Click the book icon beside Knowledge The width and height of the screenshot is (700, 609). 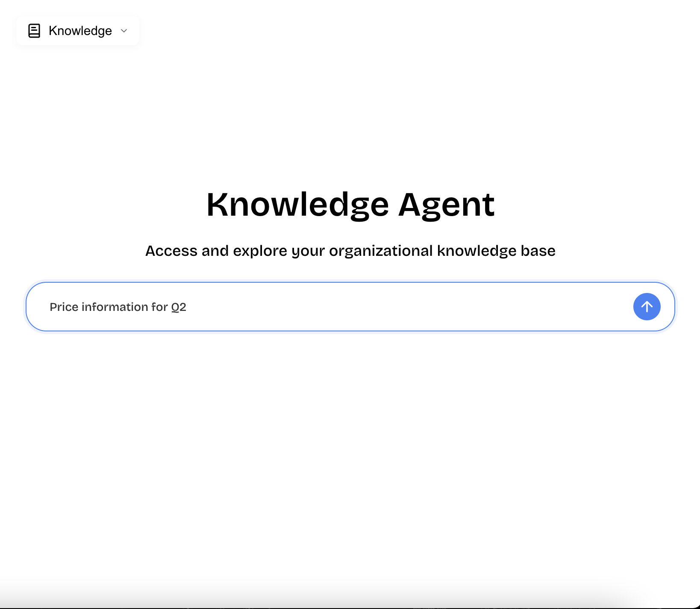[34, 31]
